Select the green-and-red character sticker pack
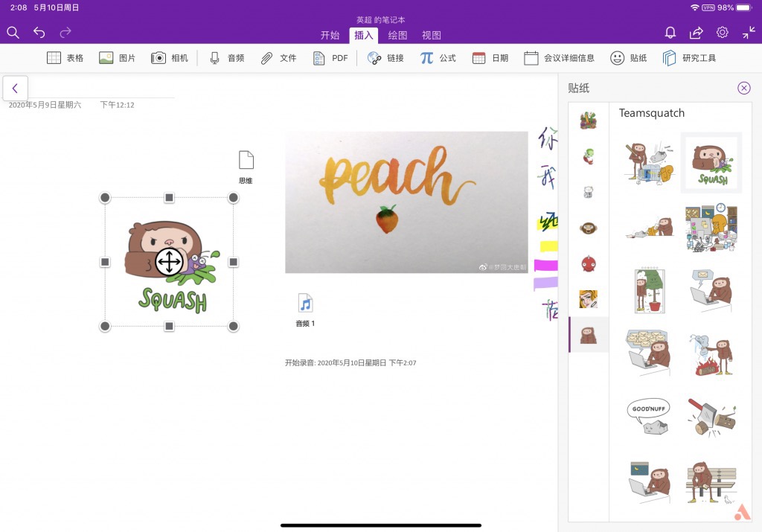This screenshot has width=762, height=532. 589,156
